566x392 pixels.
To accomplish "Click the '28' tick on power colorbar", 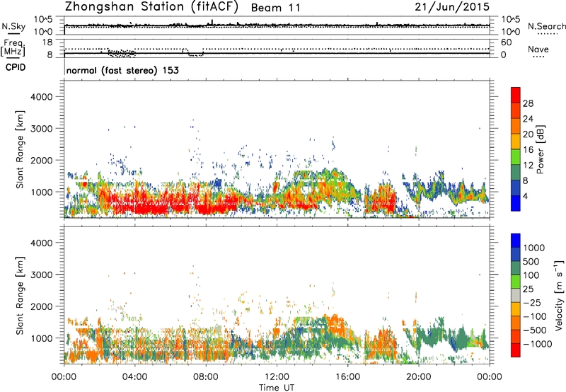I will pos(528,103).
